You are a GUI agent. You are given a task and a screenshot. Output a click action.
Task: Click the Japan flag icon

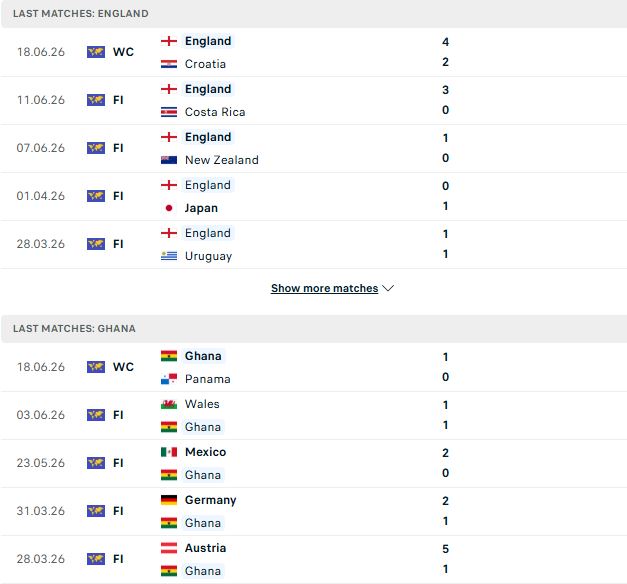(x=169, y=208)
